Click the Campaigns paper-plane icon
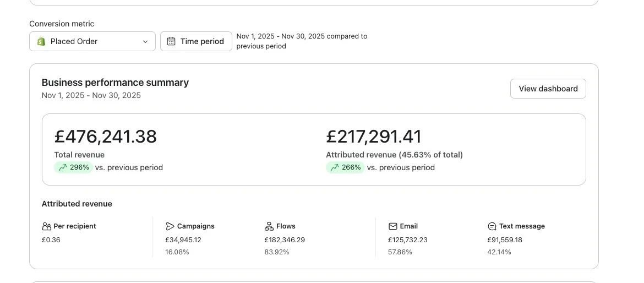 coord(170,226)
